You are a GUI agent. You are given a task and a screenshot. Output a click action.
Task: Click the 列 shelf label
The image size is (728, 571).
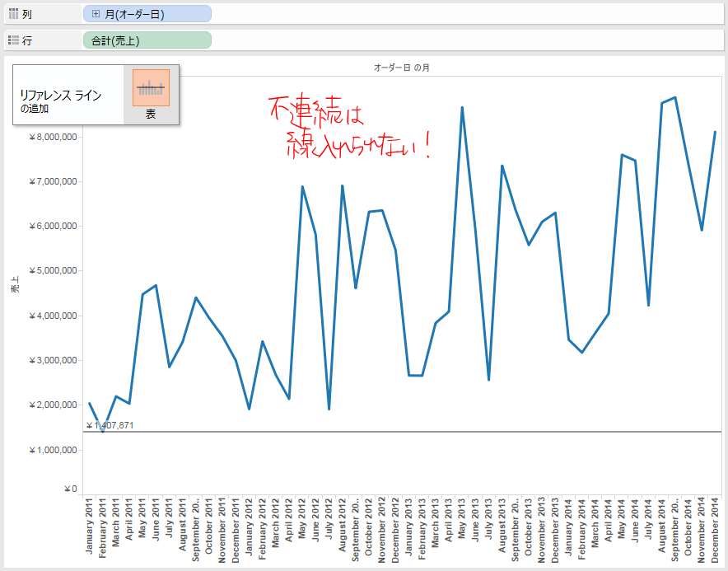[x=27, y=14]
